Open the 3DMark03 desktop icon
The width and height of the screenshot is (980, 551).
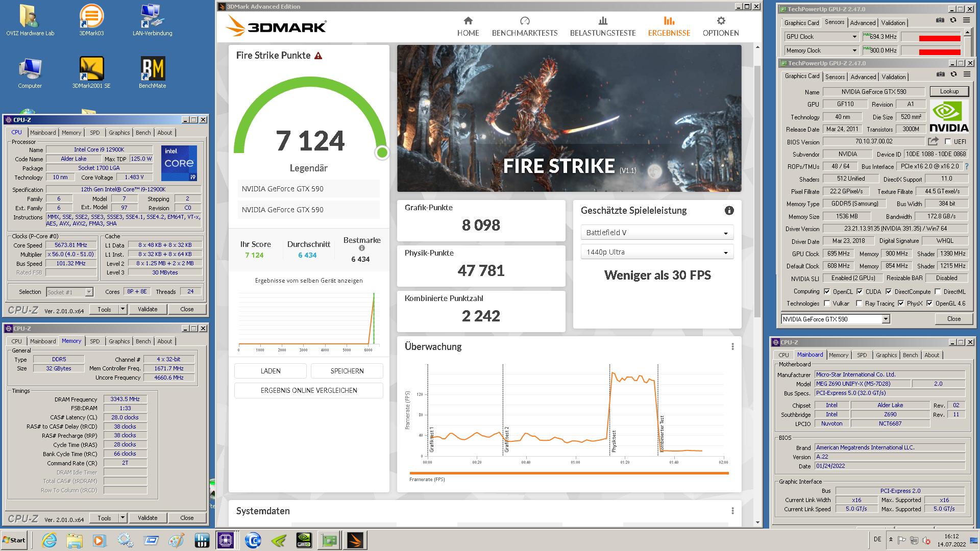coord(91,20)
